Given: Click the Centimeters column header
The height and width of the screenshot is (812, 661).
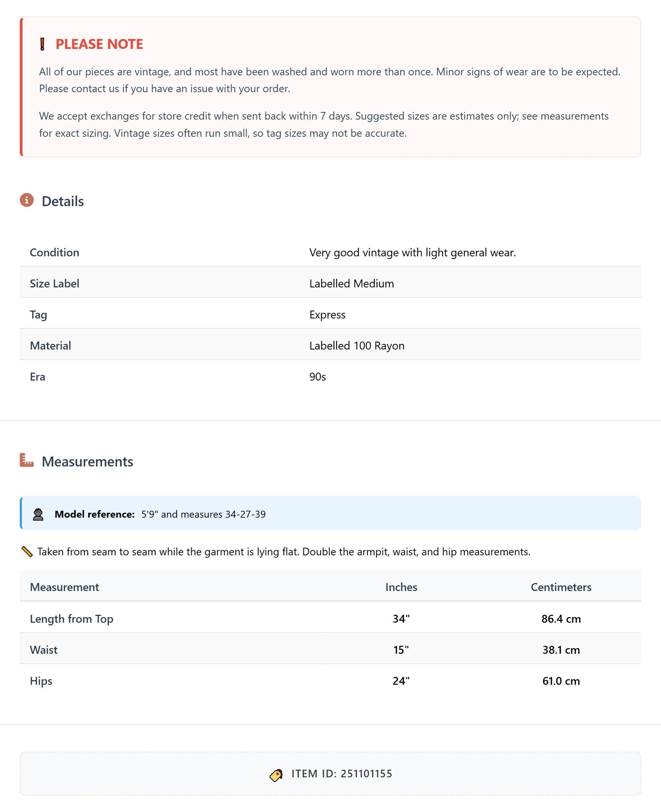Looking at the screenshot, I should pyautogui.click(x=561, y=587).
